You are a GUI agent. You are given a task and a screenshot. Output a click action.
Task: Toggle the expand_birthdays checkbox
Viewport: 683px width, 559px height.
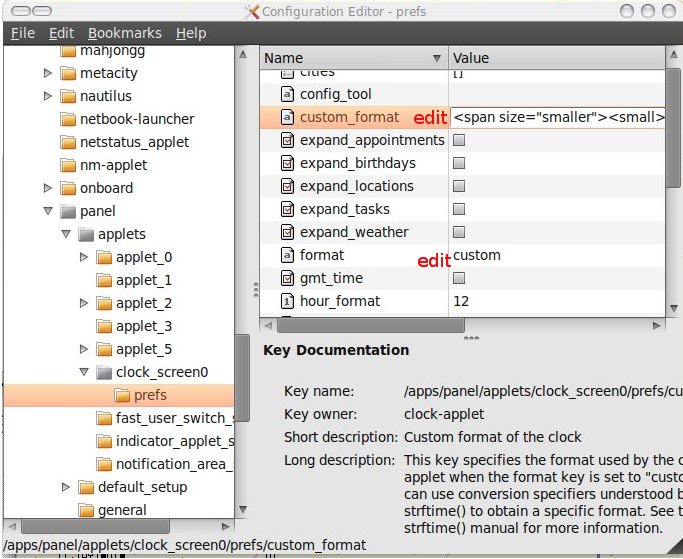(459, 163)
